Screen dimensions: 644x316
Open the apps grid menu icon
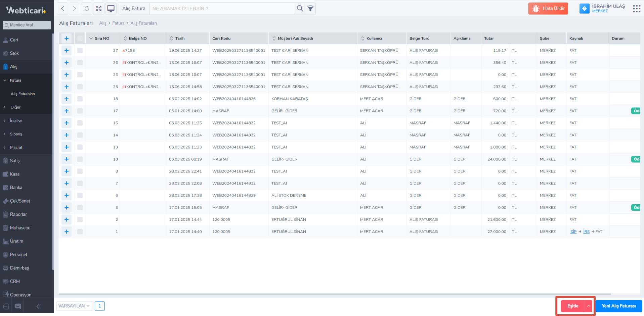(636, 9)
